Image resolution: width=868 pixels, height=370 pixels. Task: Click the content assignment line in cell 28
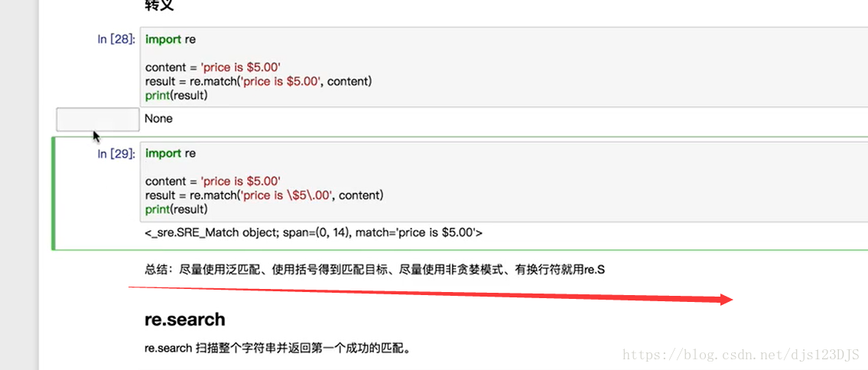[x=213, y=67]
